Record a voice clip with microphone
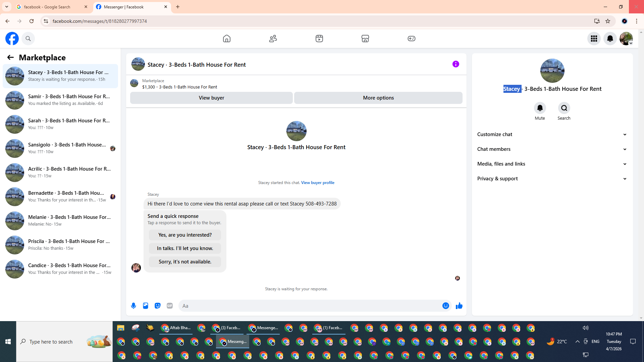 coord(133,306)
